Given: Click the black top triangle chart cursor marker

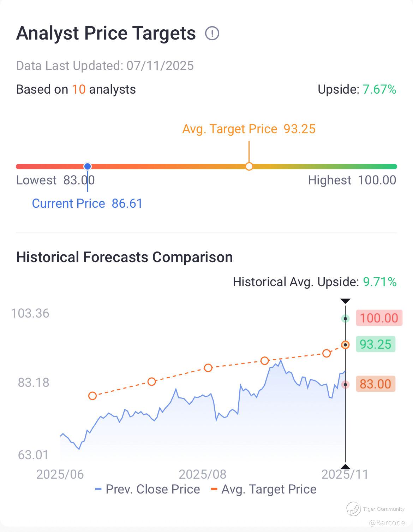Looking at the screenshot, I should 345,301.
